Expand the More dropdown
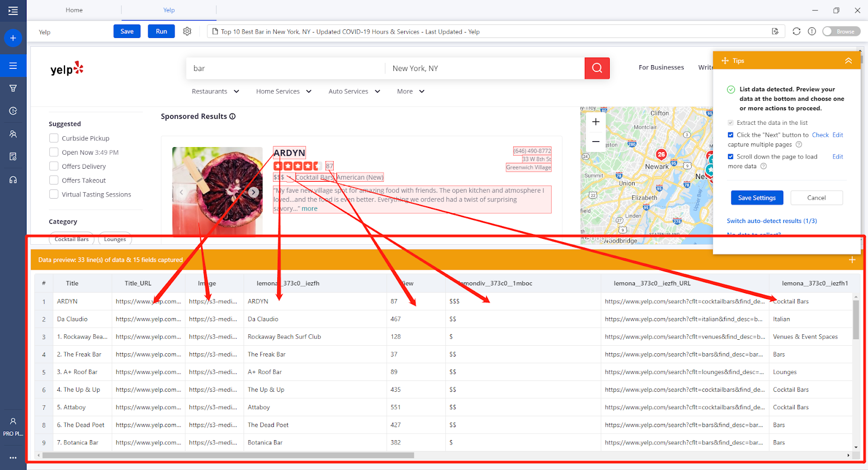868x470 pixels. [411, 91]
